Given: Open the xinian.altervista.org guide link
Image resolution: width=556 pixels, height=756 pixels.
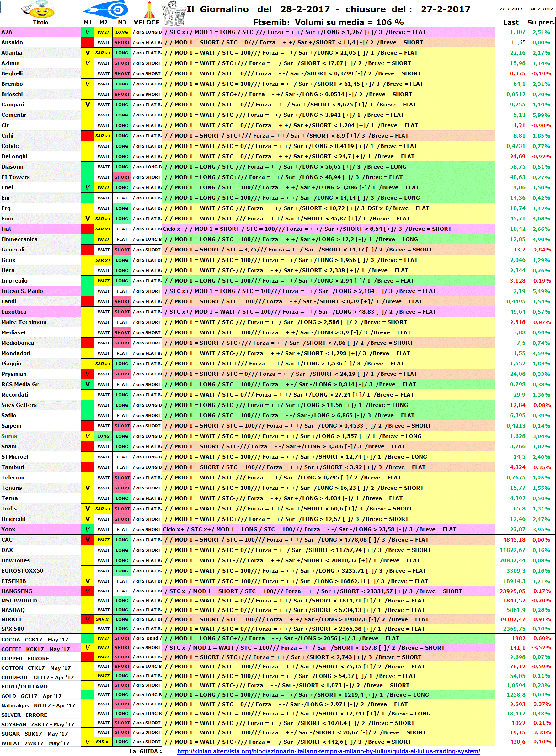Looking at the screenshot, I should pos(329,751).
